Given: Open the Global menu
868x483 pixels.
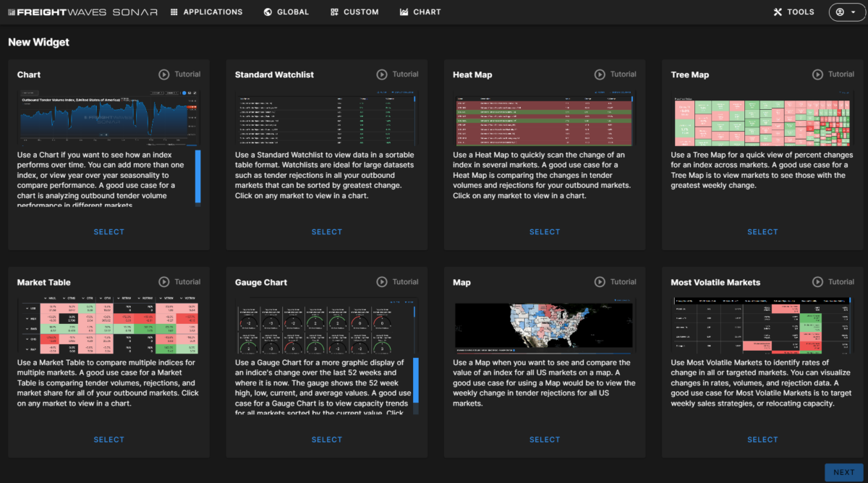Looking at the screenshot, I should (x=286, y=12).
